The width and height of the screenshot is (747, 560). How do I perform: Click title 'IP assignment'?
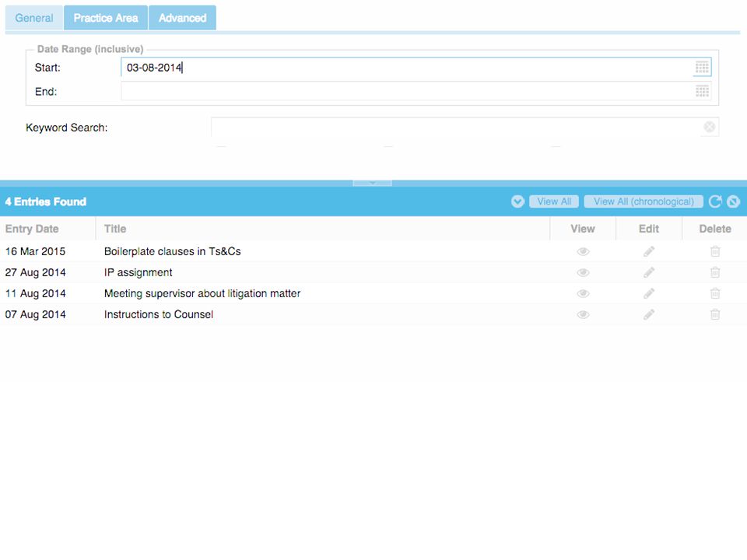[x=139, y=272]
